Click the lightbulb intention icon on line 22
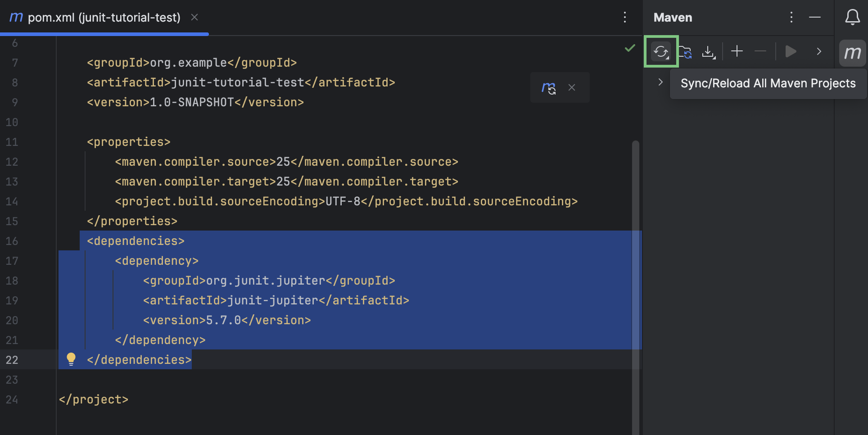 click(71, 359)
